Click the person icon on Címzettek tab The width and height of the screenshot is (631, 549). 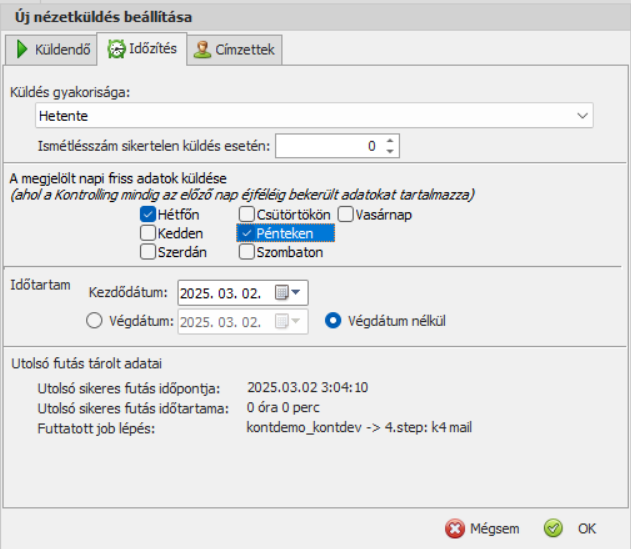[x=203, y=48]
